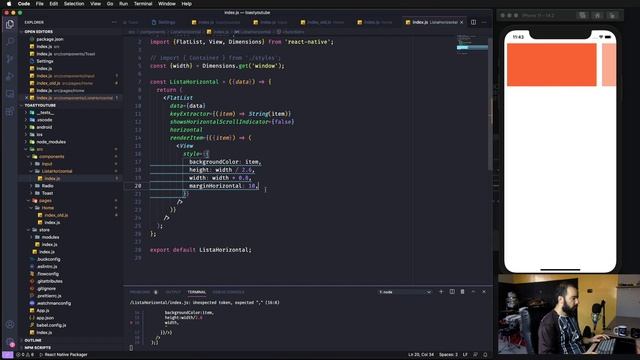The width and height of the screenshot is (640, 360).
Task: Open the Explorer view in activity bar
Action: click(10, 24)
